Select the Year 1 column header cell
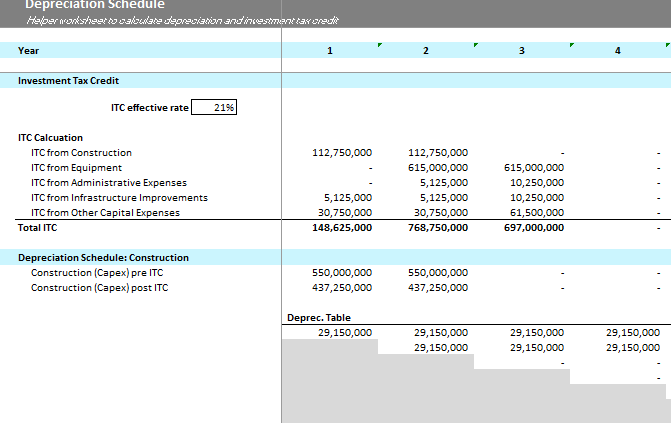The image size is (671, 423). (330, 51)
